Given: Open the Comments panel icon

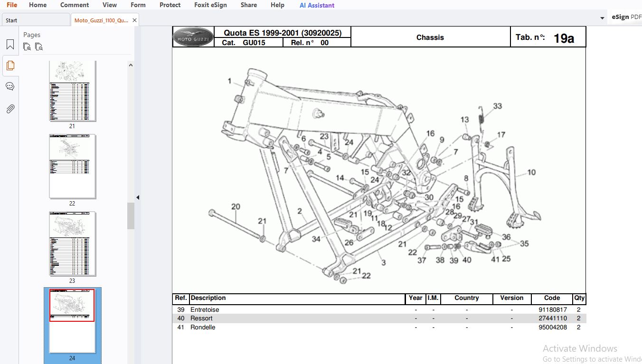Looking at the screenshot, I should coord(10,86).
